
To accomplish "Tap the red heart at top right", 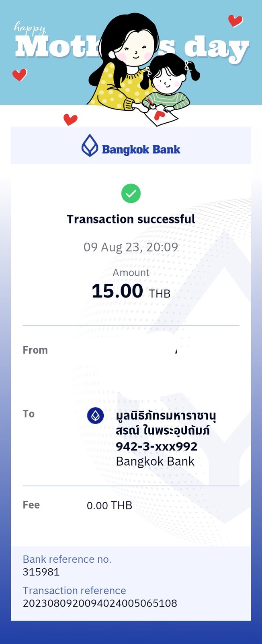I will [x=235, y=21].
